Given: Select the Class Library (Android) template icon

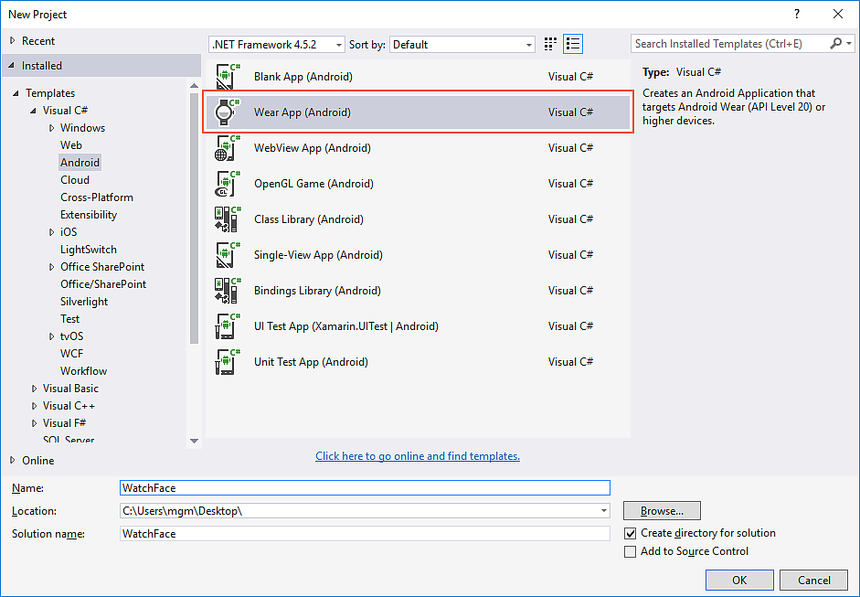Looking at the screenshot, I should pos(226,219).
